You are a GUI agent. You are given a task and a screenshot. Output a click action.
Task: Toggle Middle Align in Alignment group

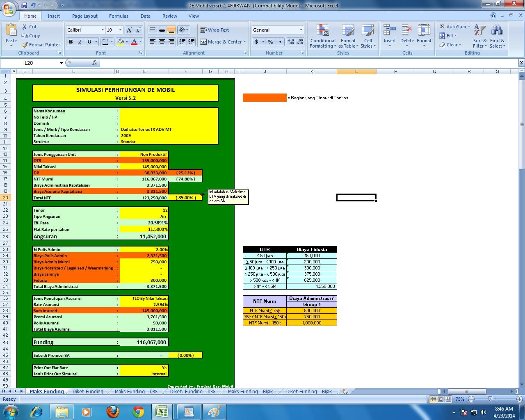click(162, 30)
